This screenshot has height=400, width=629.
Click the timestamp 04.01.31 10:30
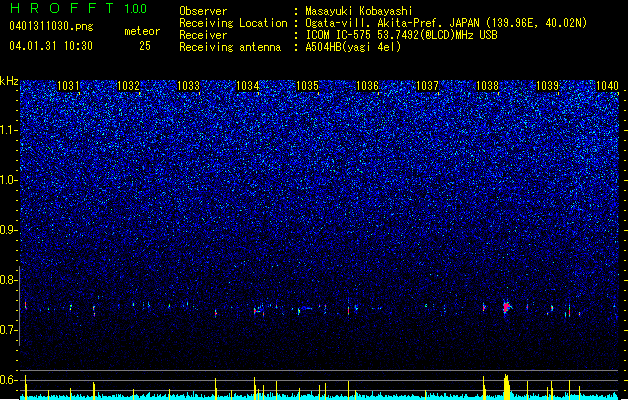[x=51, y=46]
